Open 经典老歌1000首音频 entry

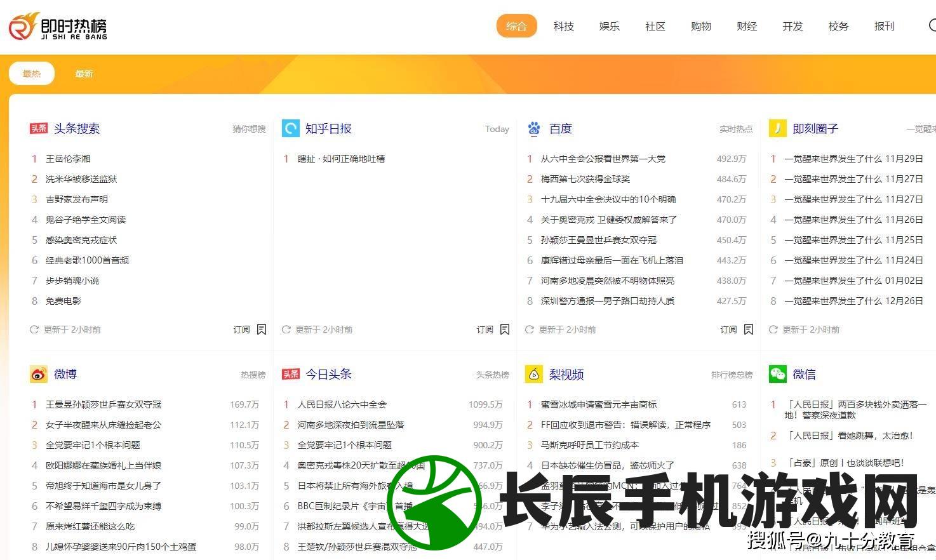pyautogui.click(x=87, y=260)
